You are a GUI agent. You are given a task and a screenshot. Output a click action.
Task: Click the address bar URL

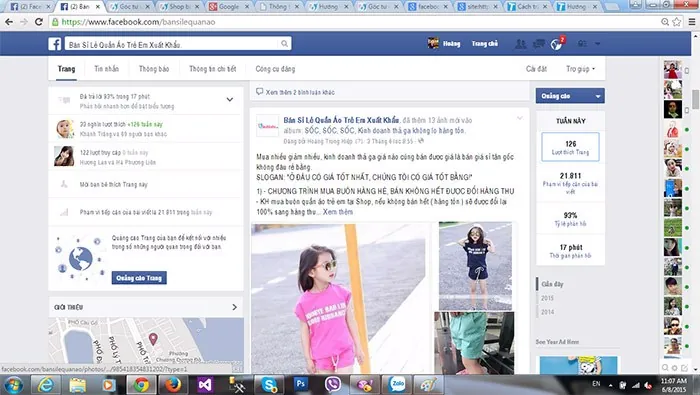point(138,22)
